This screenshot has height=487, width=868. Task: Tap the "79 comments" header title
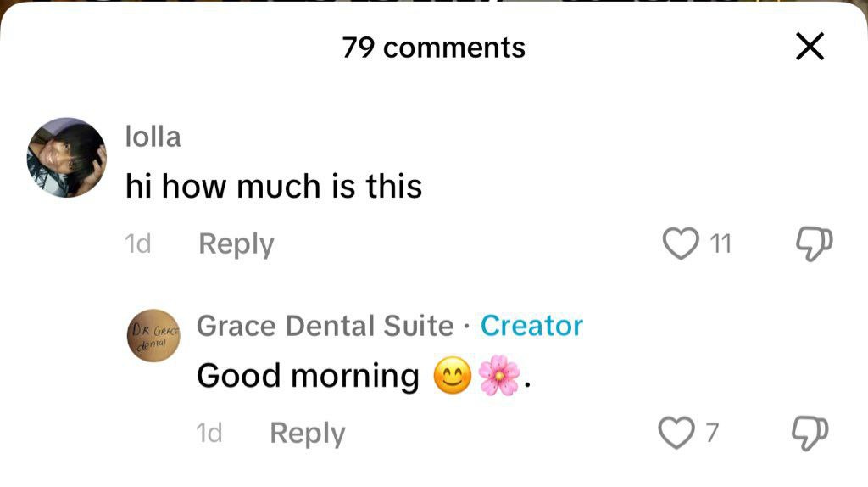433,48
